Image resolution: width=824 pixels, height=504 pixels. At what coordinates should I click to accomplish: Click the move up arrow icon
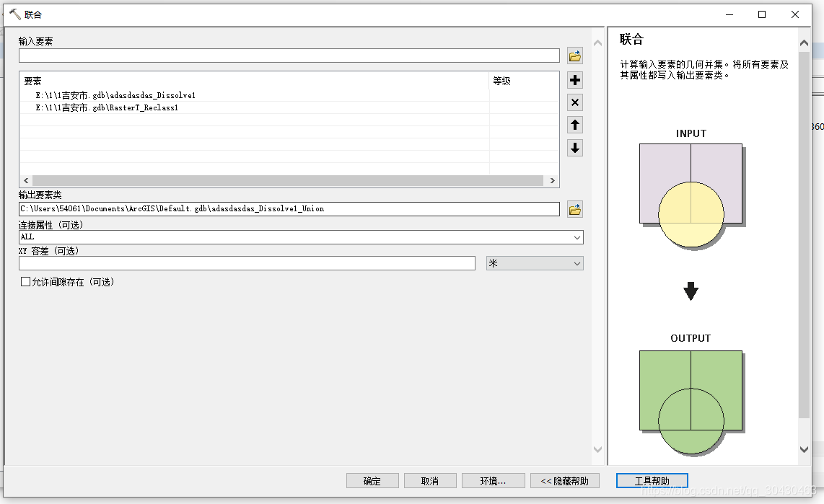pyautogui.click(x=574, y=125)
